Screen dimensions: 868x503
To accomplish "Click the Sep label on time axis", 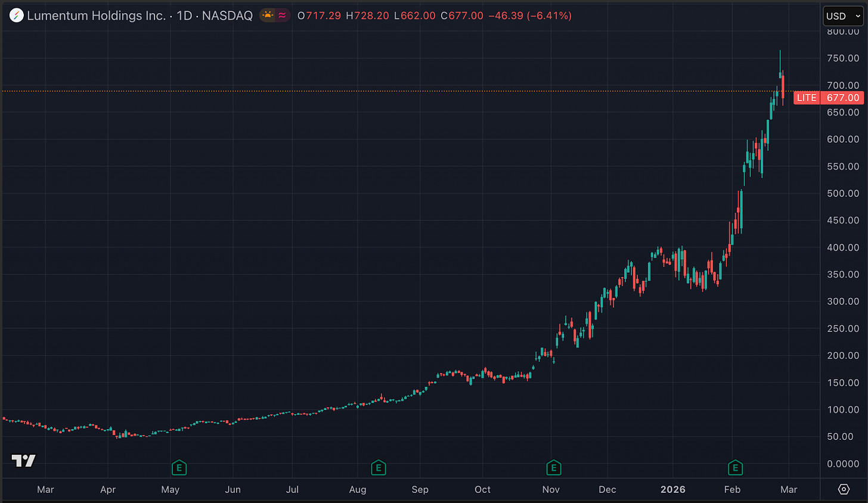I will pyautogui.click(x=420, y=489).
